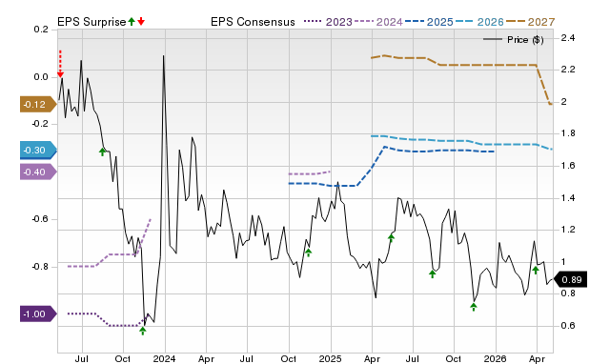Toggle the 2027 consensus legend entry
Screen dimensions: 610x364
pyautogui.click(x=530, y=22)
